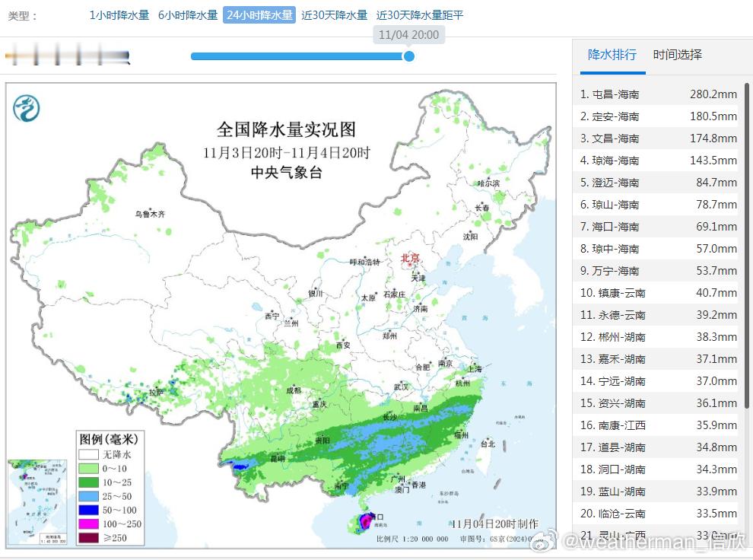753x560 pixels.
Task: Enable the 近30天降水量 map mode
Action: 333,14
